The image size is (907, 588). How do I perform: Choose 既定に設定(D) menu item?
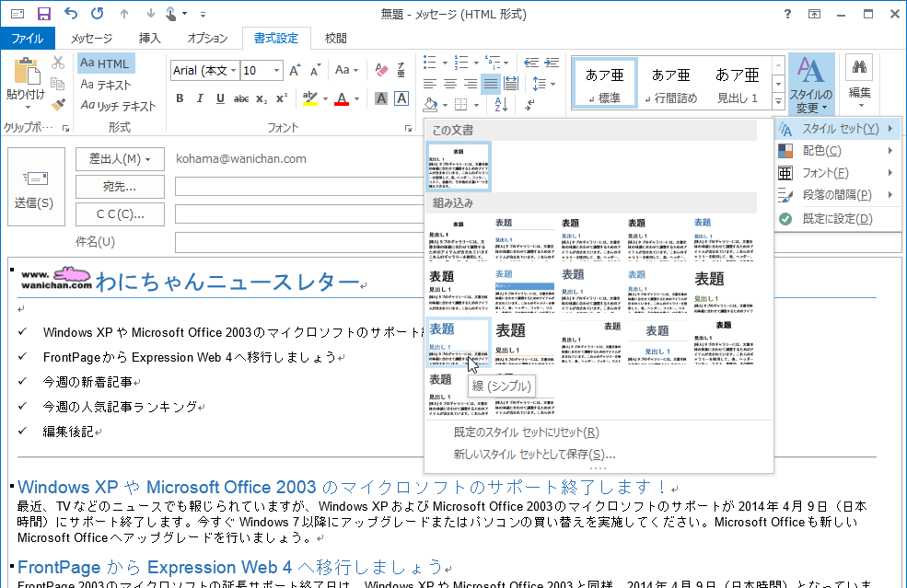click(838, 219)
